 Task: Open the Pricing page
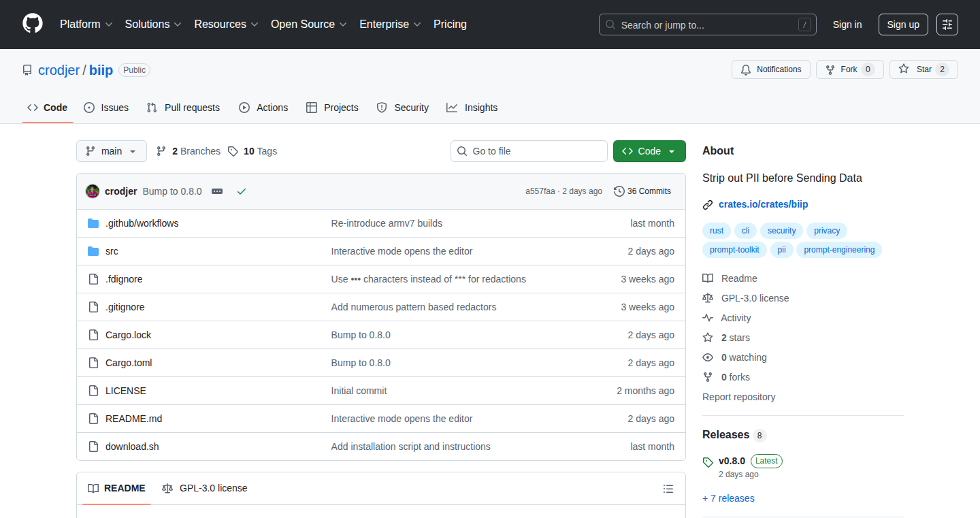pos(451,25)
